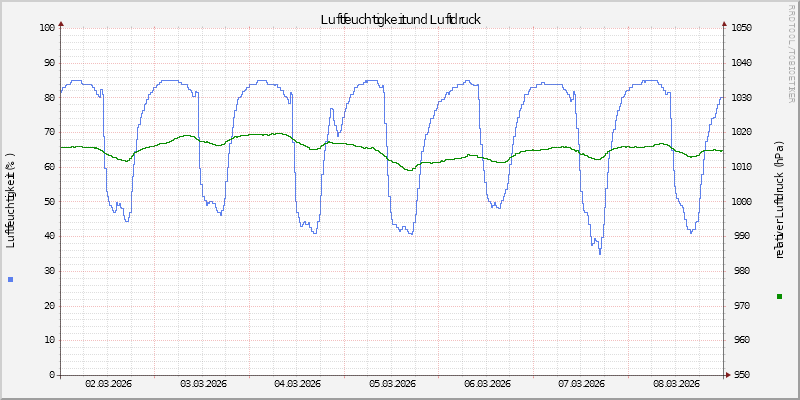Click the 0 value on humidity axis
The width and height of the screenshot is (800, 400).
[52, 375]
